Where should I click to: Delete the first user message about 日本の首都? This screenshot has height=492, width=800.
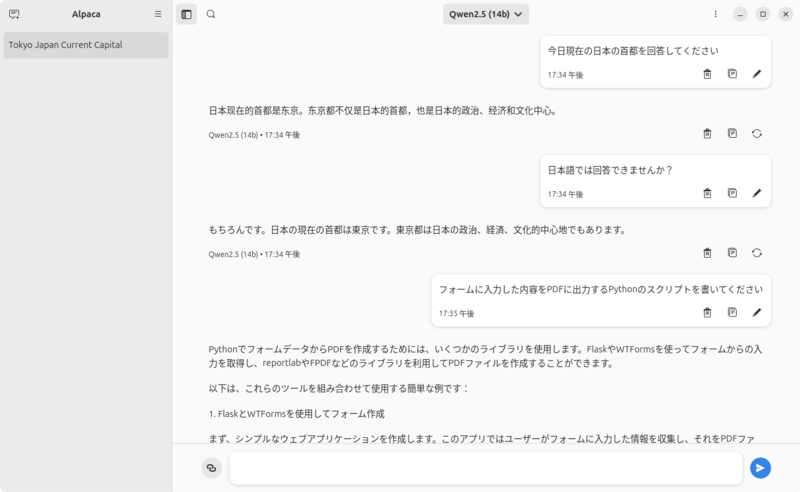[707, 74]
